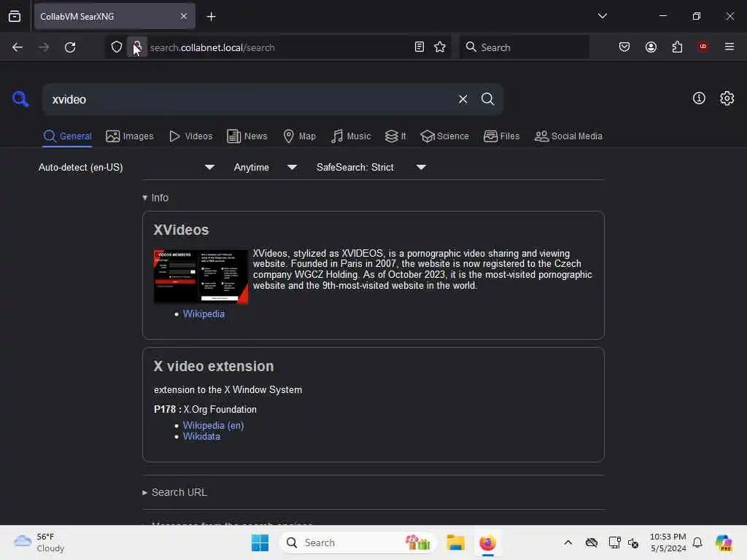Open a new browser tab

click(x=211, y=17)
